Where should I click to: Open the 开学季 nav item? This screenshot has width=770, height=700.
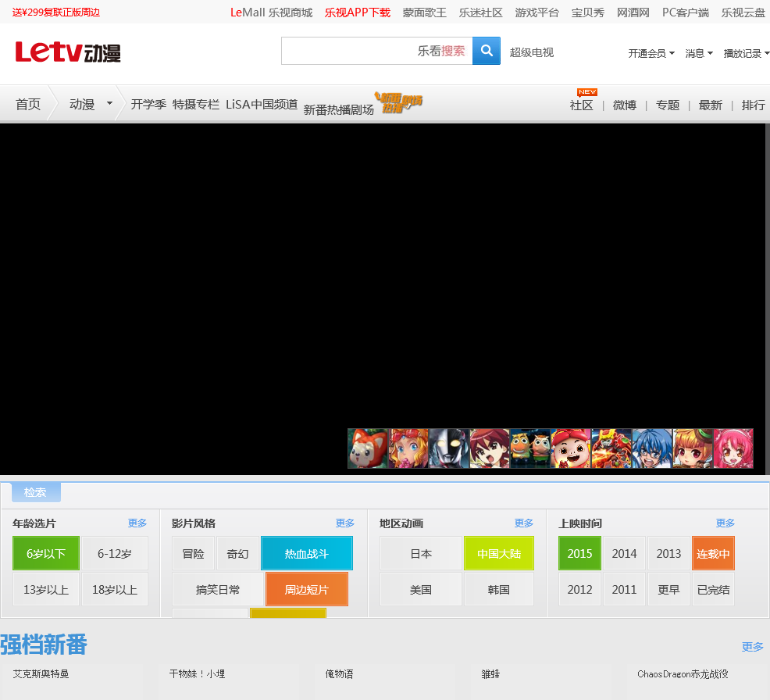(148, 104)
